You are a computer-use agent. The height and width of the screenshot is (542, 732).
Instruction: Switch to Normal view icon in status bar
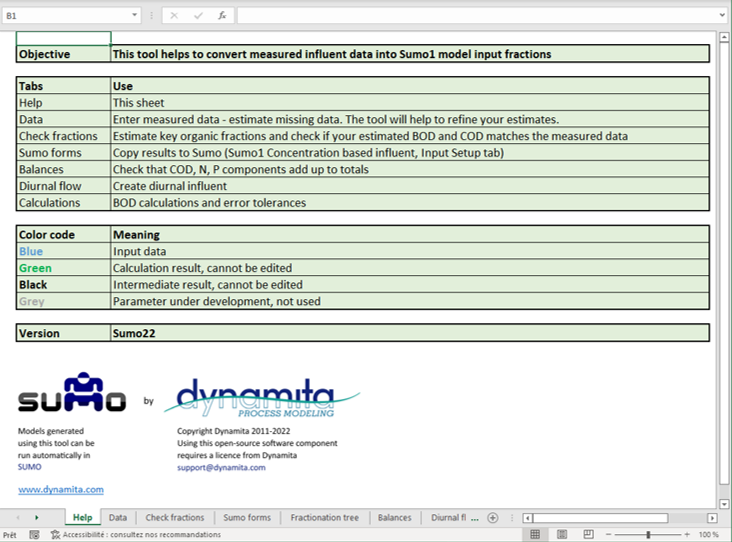tap(535, 535)
